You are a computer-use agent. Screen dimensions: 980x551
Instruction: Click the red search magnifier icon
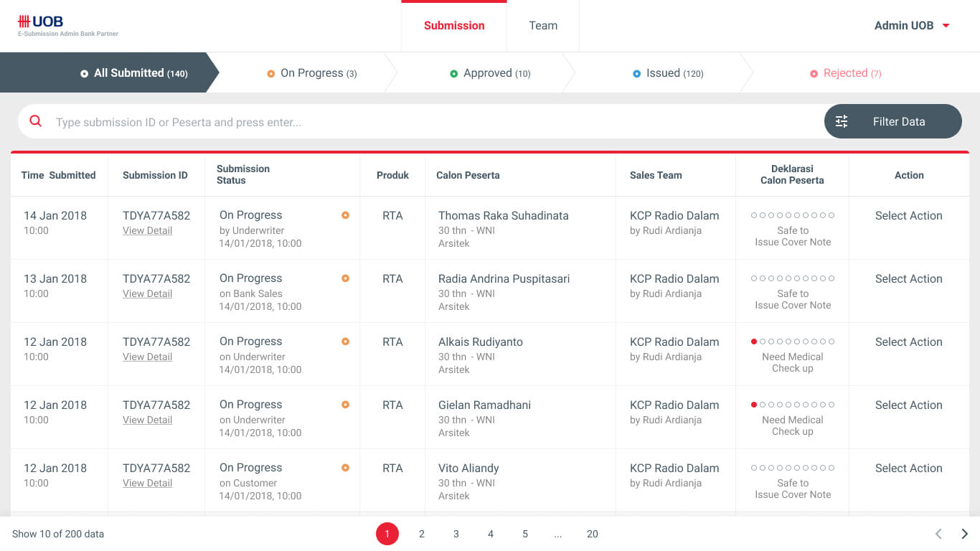pos(35,121)
